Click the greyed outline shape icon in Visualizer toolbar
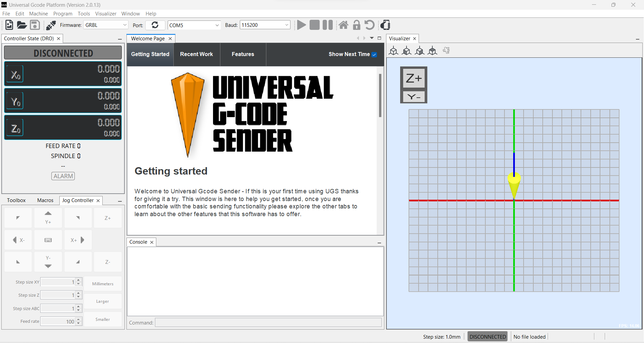The image size is (644, 343). [446, 51]
